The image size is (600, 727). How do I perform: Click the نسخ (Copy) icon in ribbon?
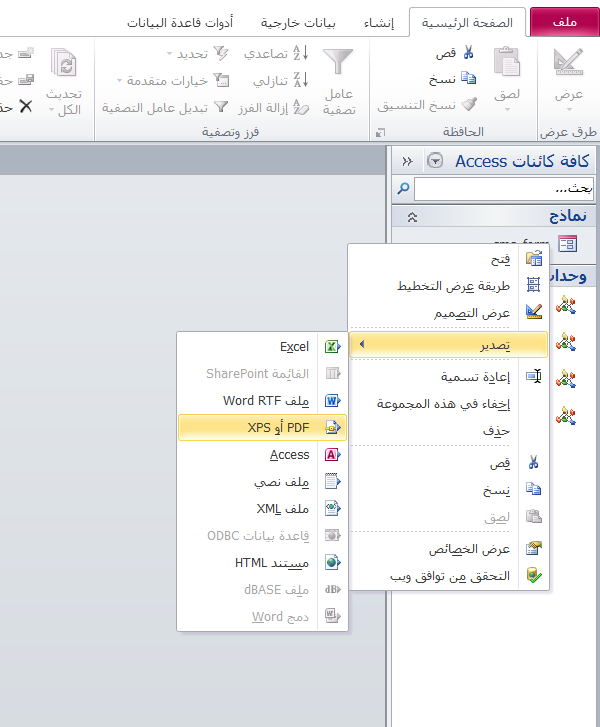point(469,78)
